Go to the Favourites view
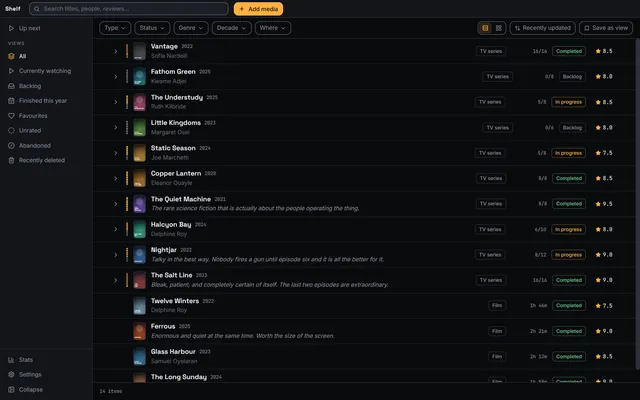Image resolution: width=640 pixels, height=400 pixels. click(46, 116)
